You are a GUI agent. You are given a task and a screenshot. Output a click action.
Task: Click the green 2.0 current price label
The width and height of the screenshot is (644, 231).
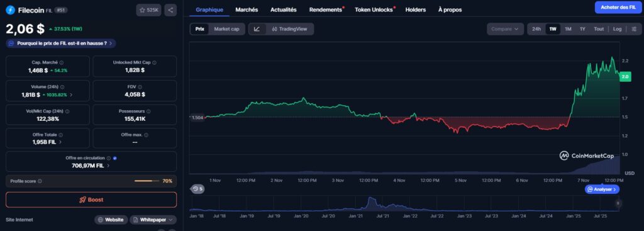[x=626, y=77]
